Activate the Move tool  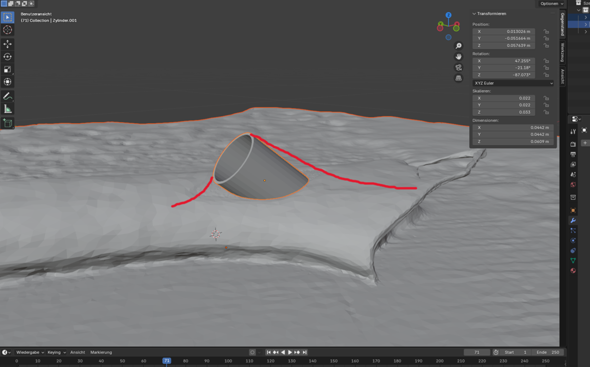8,44
